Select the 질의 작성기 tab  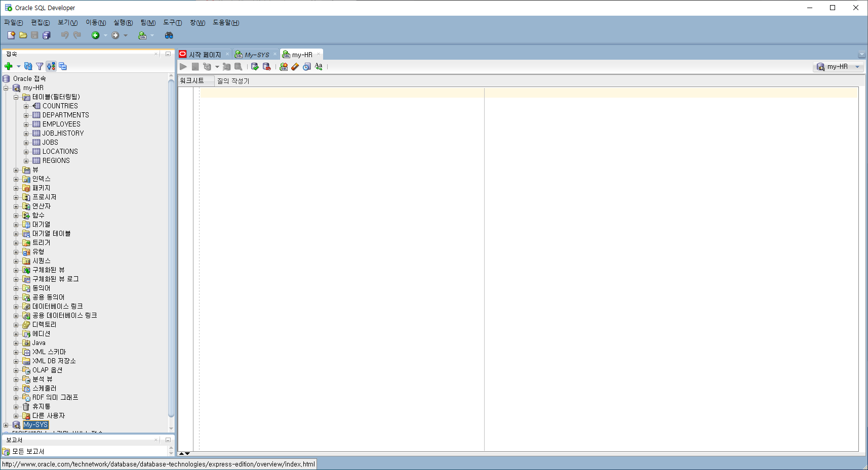pyautogui.click(x=233, y=81)
